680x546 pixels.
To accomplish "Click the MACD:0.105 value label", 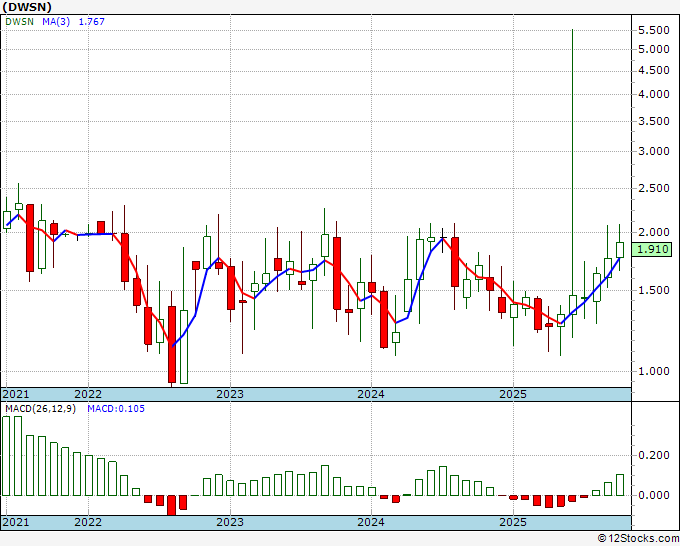I will pos(115,408).
